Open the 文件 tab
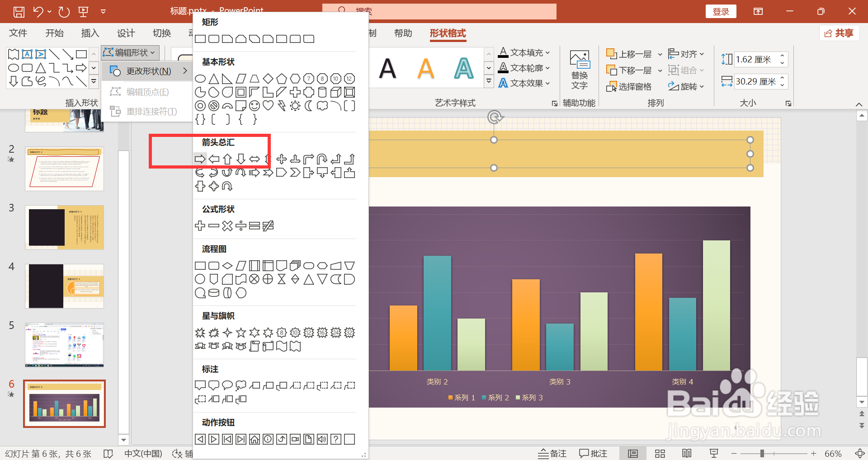The width and height of the screenshot is (868, 460). [x=18, y=33]
